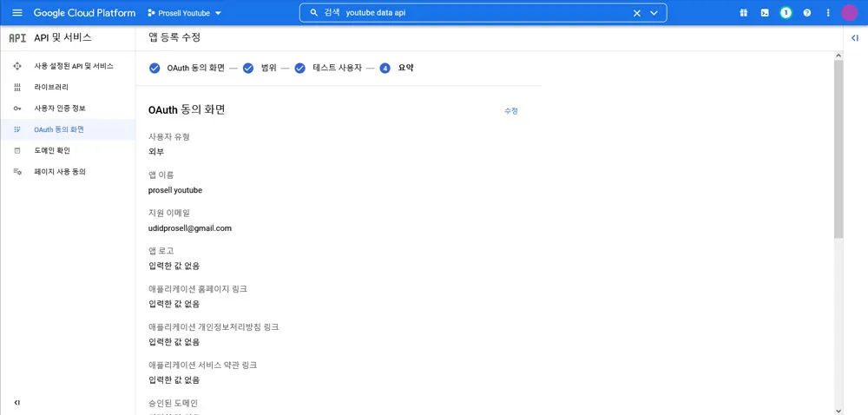This screenshot has width=868, height=415.
Task: Click the 페이지 사용 동의 settings icon
Action: click(17, 172)
